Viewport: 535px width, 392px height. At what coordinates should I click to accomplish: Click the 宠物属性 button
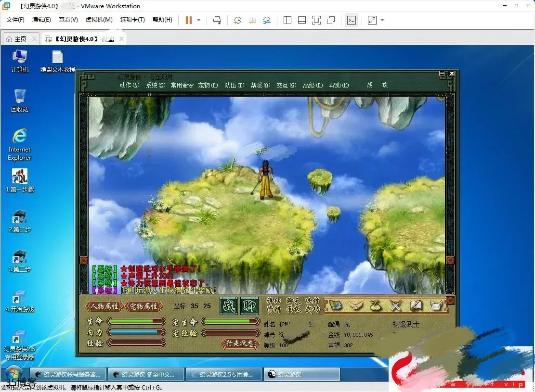(144, 306)
